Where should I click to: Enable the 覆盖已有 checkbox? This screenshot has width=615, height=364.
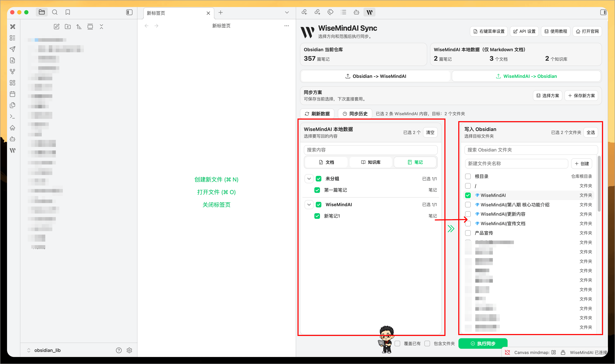click(398, 343)
